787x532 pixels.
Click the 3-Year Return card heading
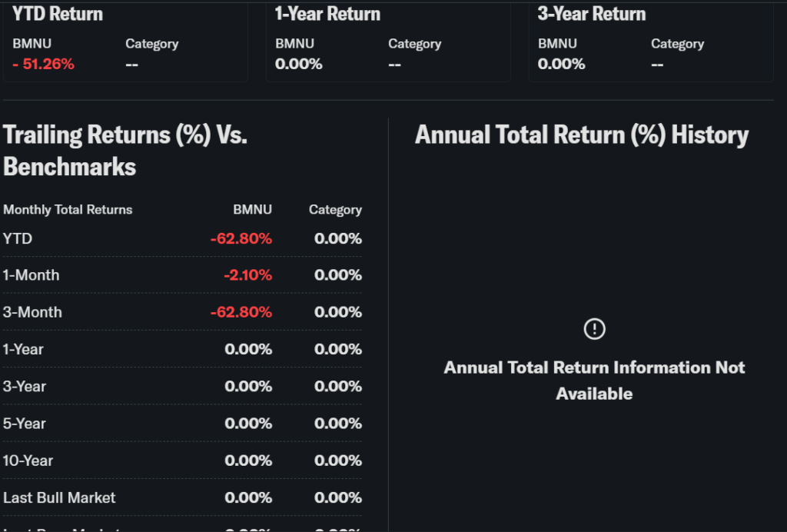click(x=592, y=14)
